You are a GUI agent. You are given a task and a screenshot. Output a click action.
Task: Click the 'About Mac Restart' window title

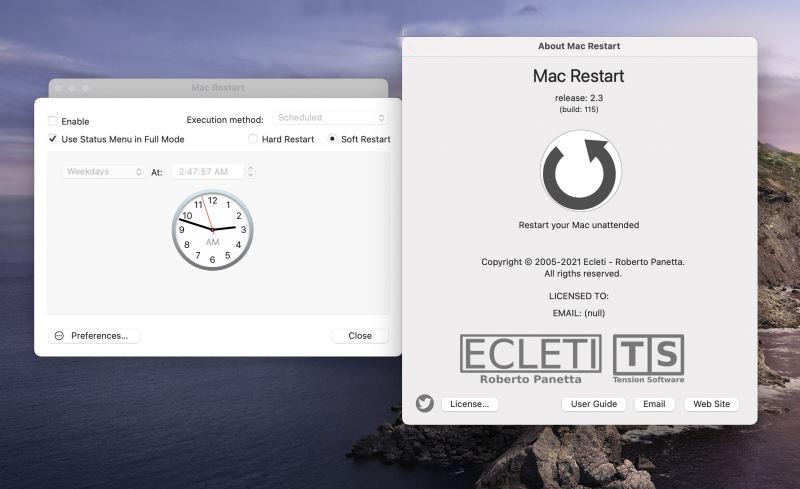[579, 46]
